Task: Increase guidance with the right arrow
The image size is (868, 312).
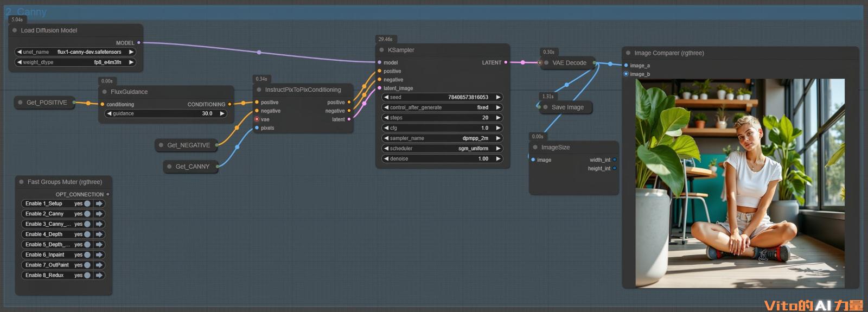Action: tap(221, 114)
